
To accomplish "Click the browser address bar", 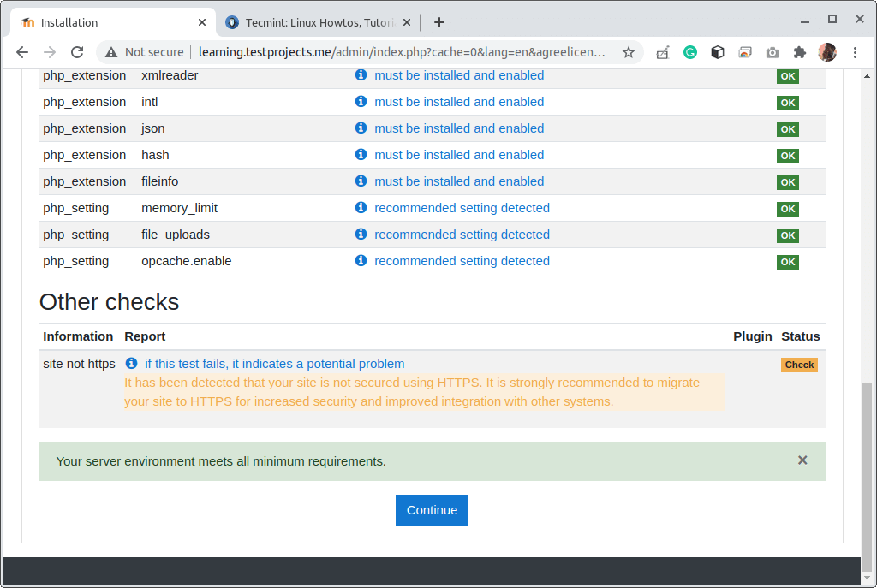I will pyautogui.click(x=385, y=52).
